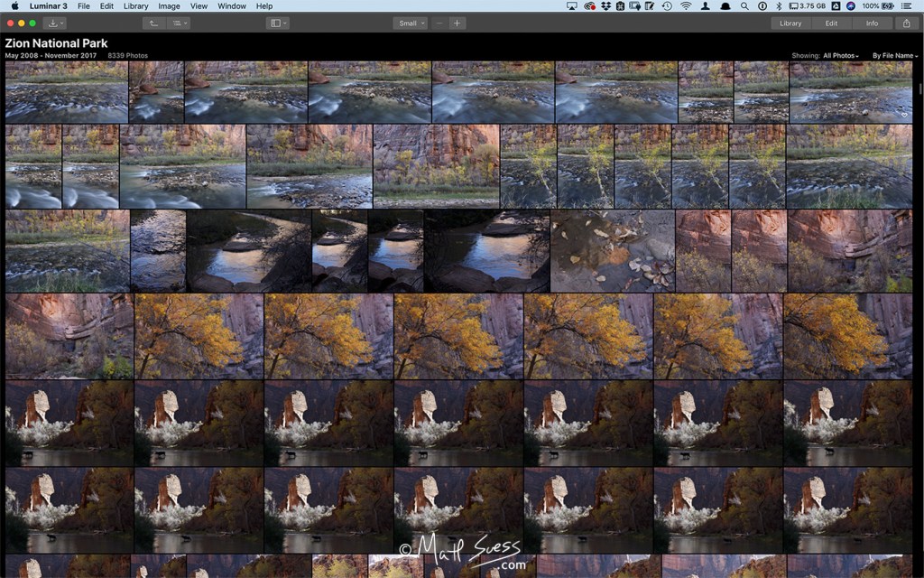Toggle the side panel layout button
The height and width of the screenshot is (578, 924).
(x=278, y=23)
